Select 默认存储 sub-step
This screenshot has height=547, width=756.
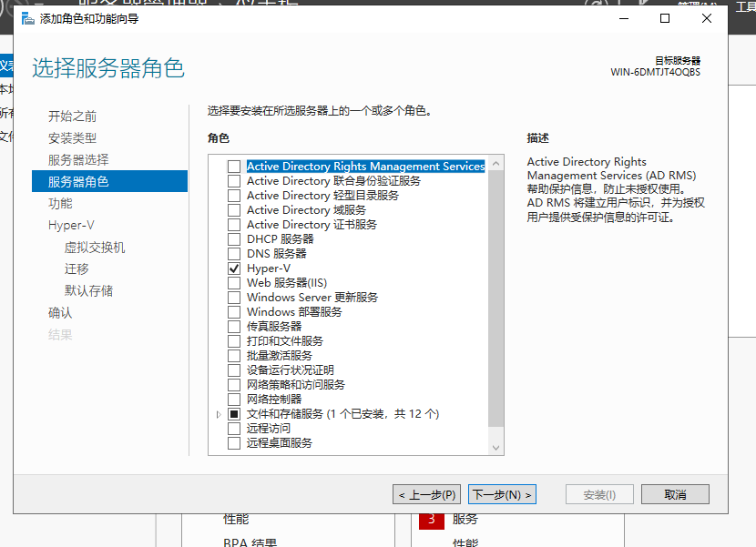(88, 290)
